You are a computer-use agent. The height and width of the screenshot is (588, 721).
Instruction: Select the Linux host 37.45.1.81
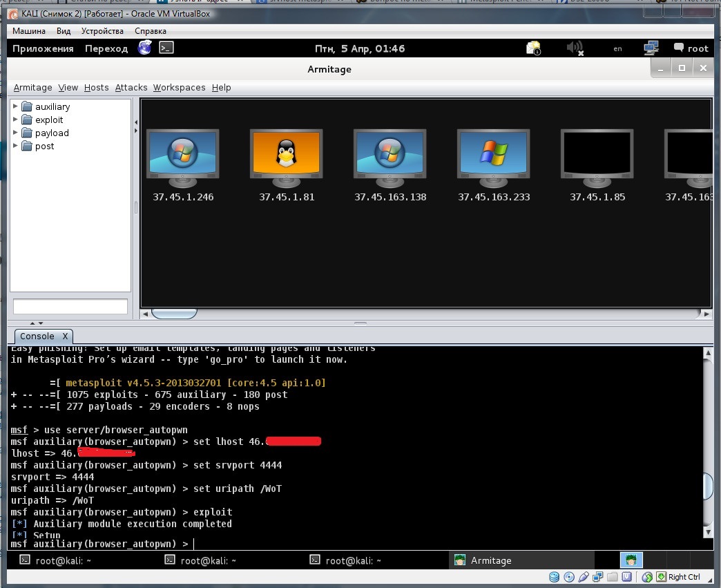[286, 158]
